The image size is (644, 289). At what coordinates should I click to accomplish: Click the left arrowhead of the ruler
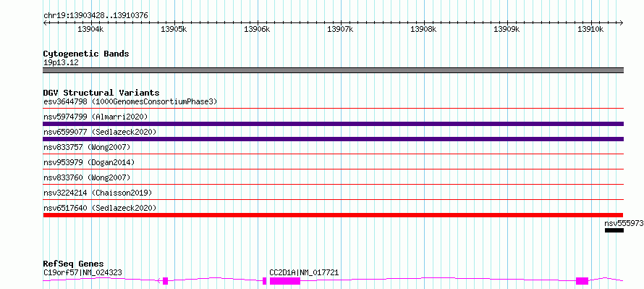tap(45, 22)
